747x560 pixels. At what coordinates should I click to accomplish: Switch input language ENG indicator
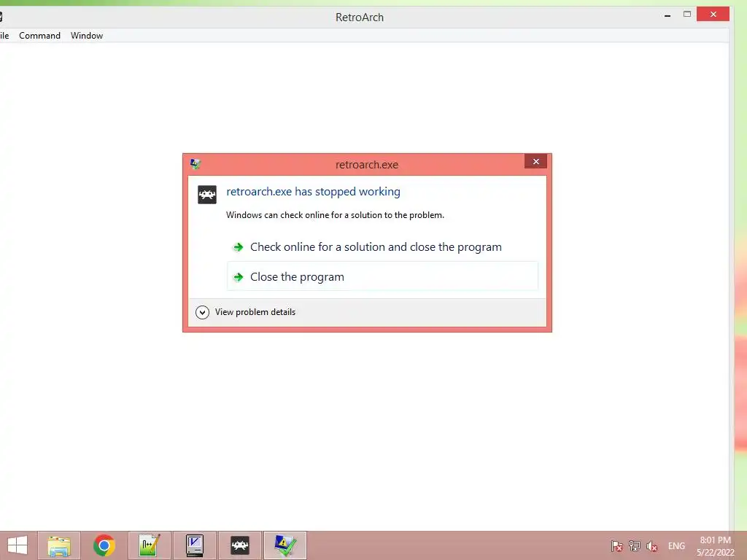pyautogui.click(x=676, y=545)
